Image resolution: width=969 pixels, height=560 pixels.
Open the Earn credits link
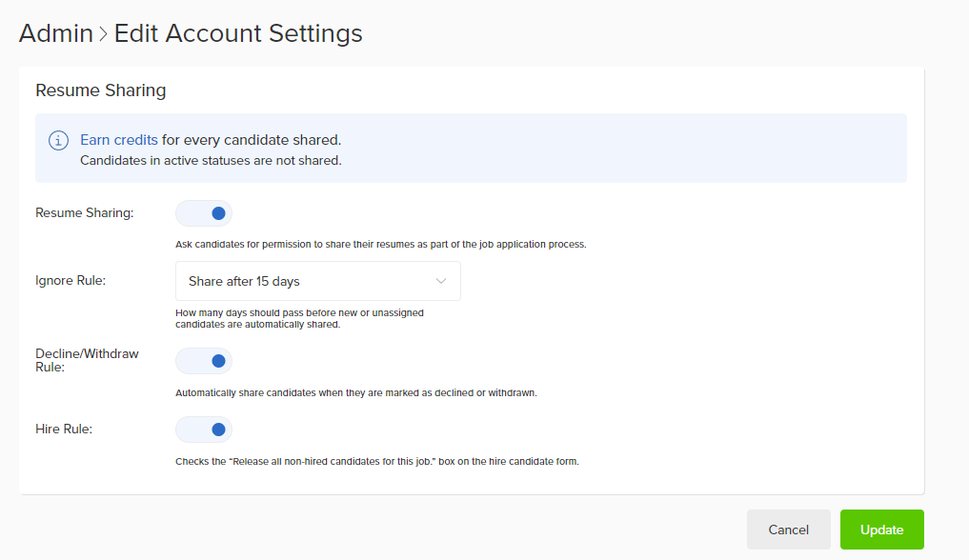point(119,140)
